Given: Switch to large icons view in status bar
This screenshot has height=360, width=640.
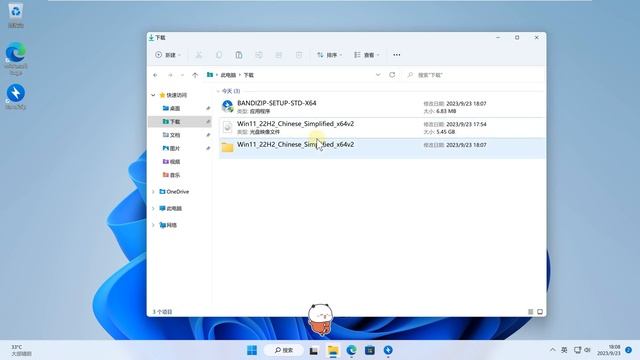Looking at the screenshot, I should coord(540,312).
